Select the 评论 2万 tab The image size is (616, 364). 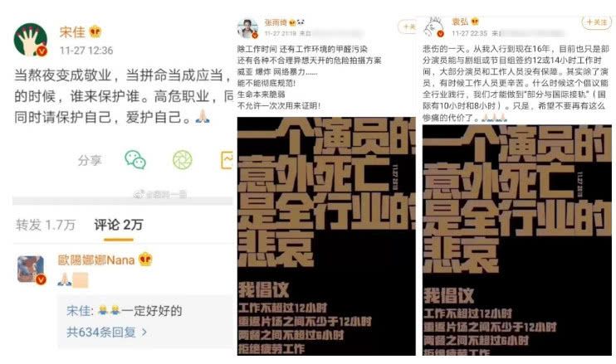tap(118, 225)
